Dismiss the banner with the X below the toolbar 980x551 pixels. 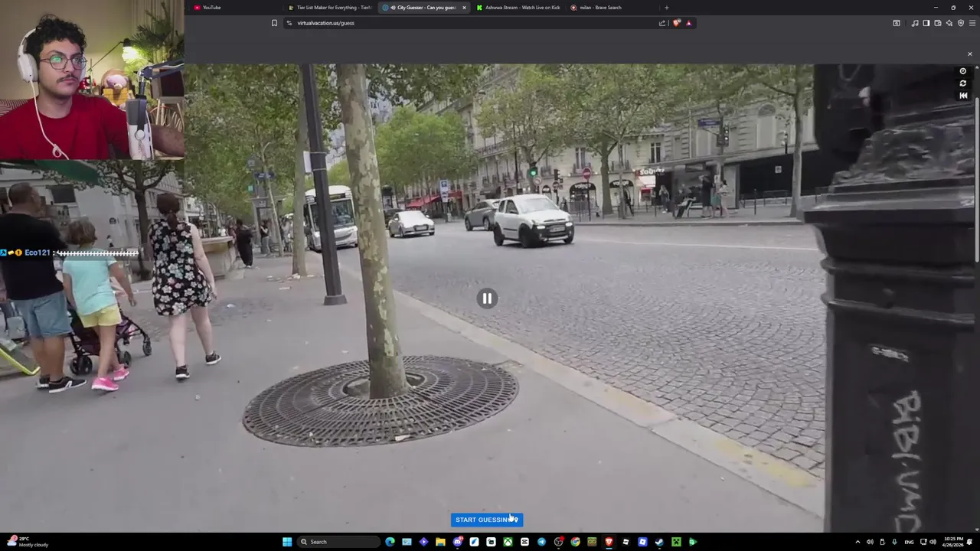coord(969,54)
